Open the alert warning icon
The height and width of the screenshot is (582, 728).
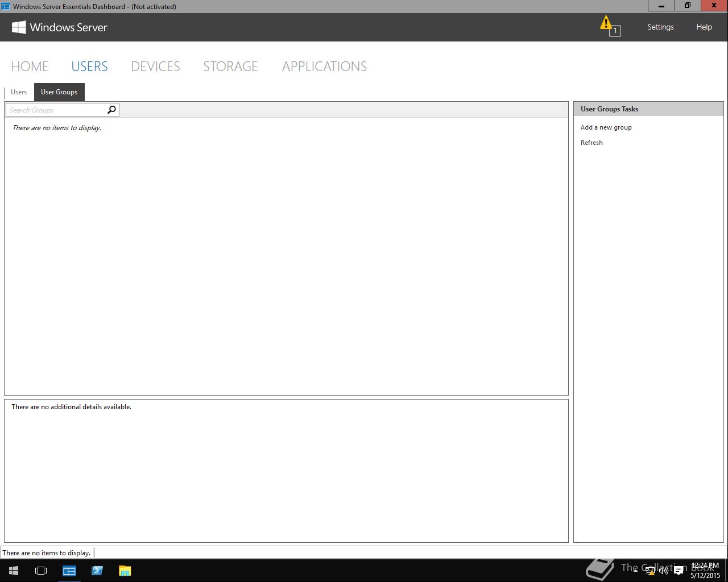tap(609, 26)
